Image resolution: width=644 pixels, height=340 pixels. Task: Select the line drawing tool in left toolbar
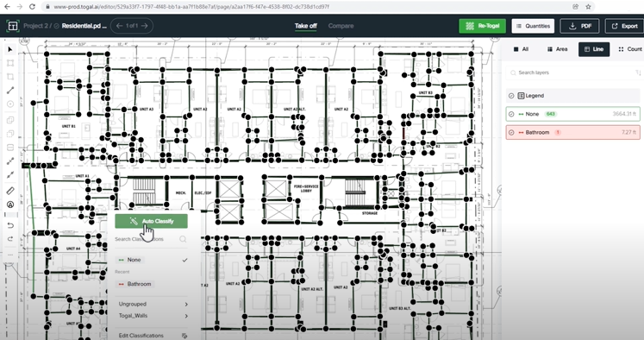(x=10, y=90)
